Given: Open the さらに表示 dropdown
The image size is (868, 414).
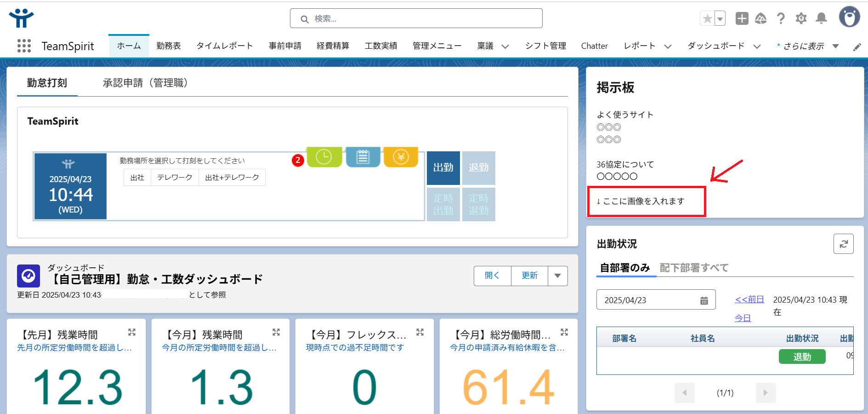Looking at the screenshot, I should (807, 46).
